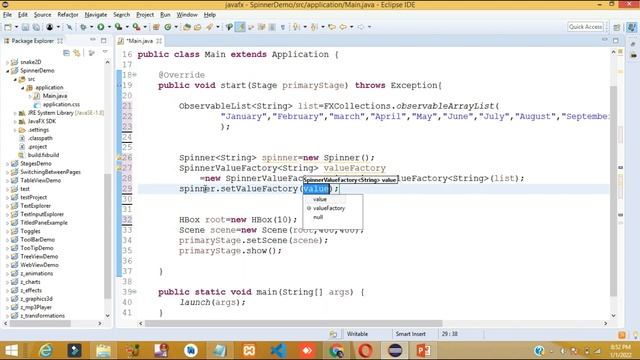The image size is (640, 360).
Task: Open Internet Explorer from the taskbar
Action: pyautogui.click(x=45, y=351)
